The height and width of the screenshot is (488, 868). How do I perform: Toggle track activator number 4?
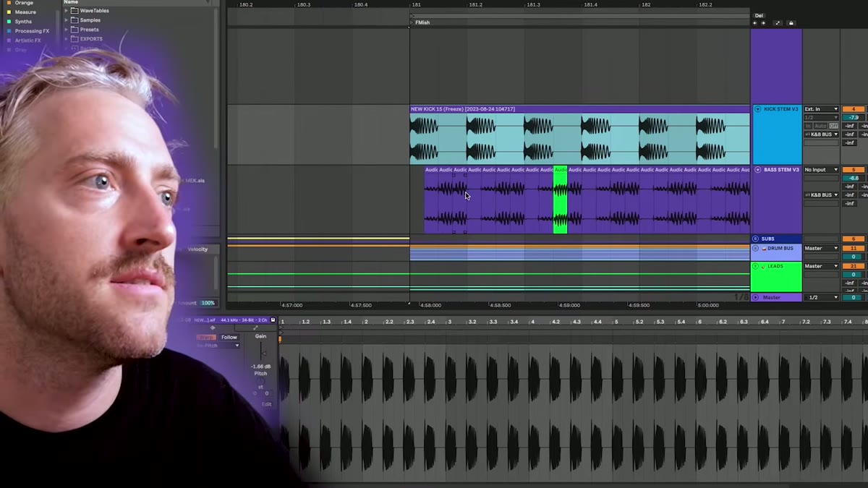click(x=854, y=109)
